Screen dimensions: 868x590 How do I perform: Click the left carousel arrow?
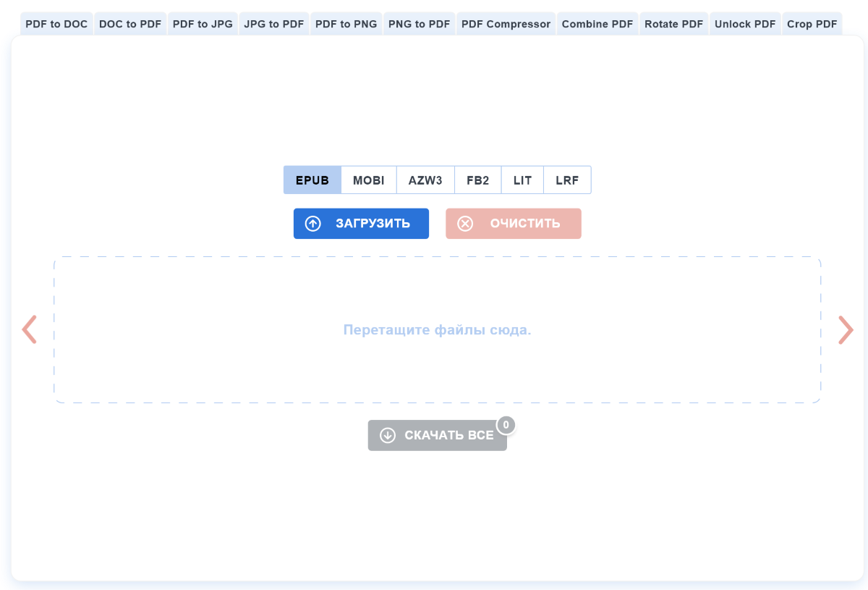pos(29,329)
